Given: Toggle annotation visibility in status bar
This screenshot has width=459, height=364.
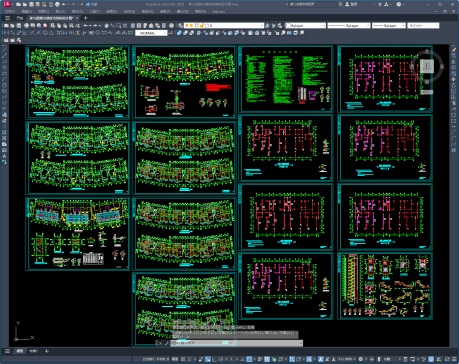Looking at the screenshot, I should [x=321, y=359].
